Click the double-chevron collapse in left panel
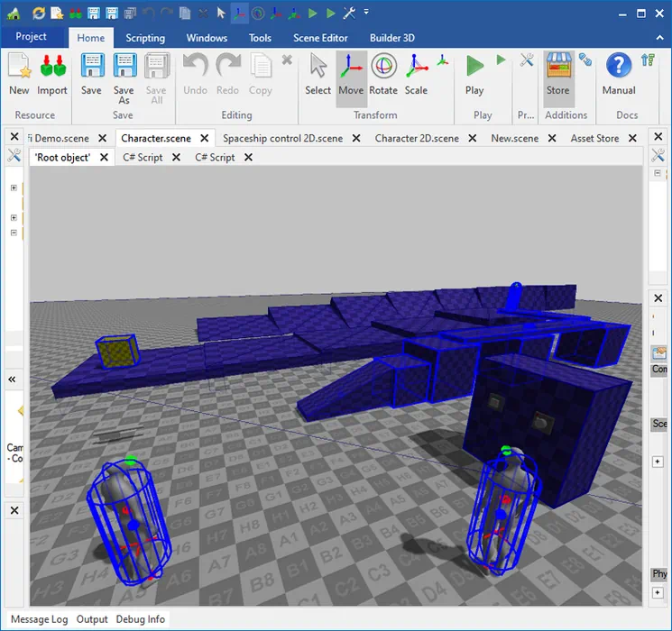This screenshot has width=672, height=631. tap(12, 380)
